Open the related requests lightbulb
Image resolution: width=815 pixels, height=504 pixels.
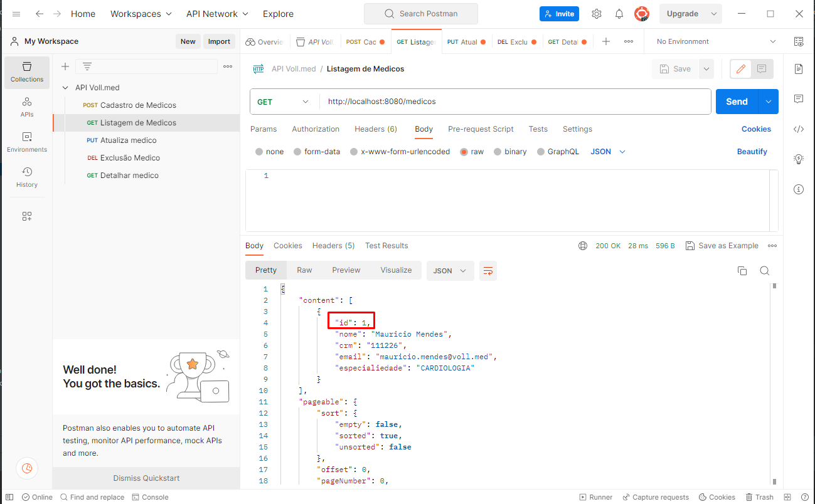coord(799,159)
